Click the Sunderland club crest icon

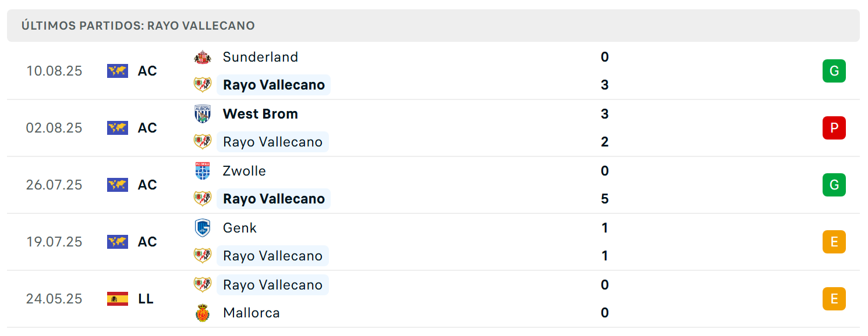coord(203,57)
